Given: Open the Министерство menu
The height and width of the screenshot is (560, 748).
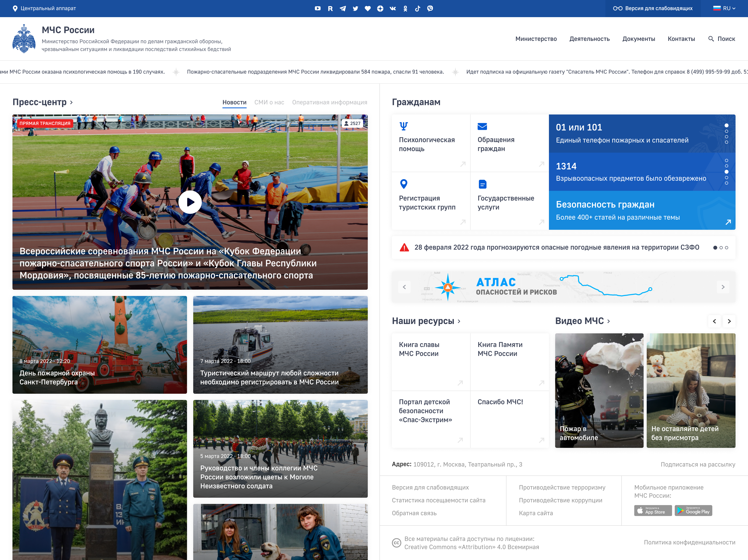Looking at the screenshot, I should pyautogui.click(x=536, y=39).
